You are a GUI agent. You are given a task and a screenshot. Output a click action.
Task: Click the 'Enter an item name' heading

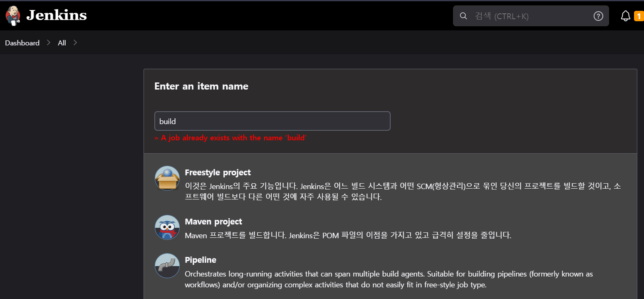pos(201,86)
